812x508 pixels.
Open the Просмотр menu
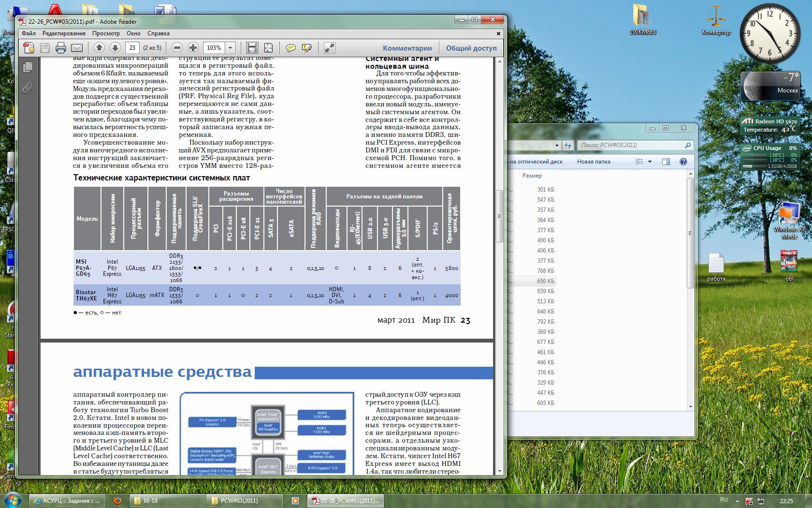[x=106, y=33]
